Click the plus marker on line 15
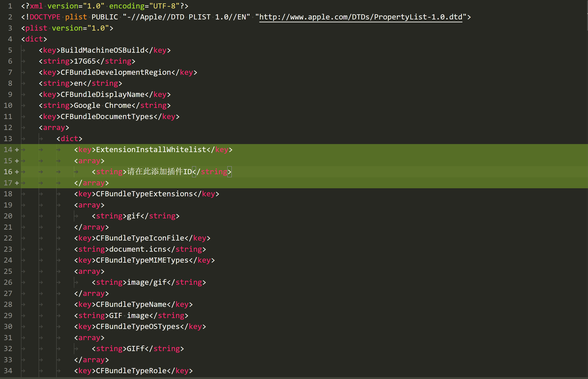588x379 pixels. (17, 161)
